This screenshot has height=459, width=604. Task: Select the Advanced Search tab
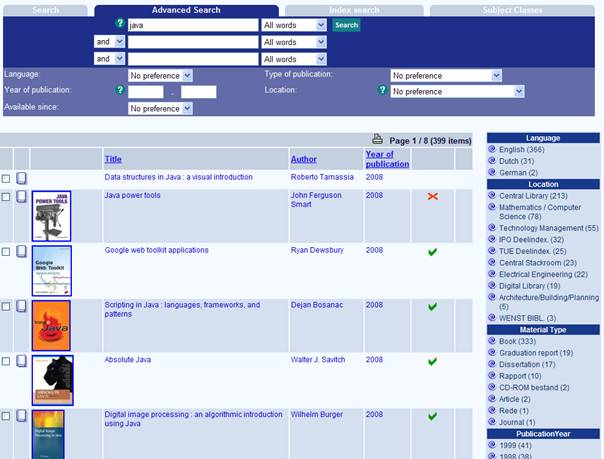pyautogui.click(x=186, y=10)
